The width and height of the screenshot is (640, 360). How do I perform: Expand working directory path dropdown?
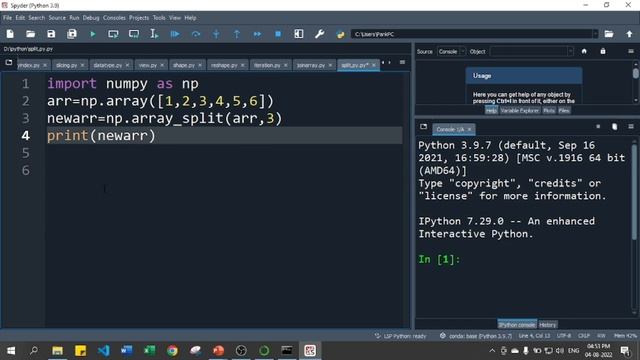click(596, 34)
